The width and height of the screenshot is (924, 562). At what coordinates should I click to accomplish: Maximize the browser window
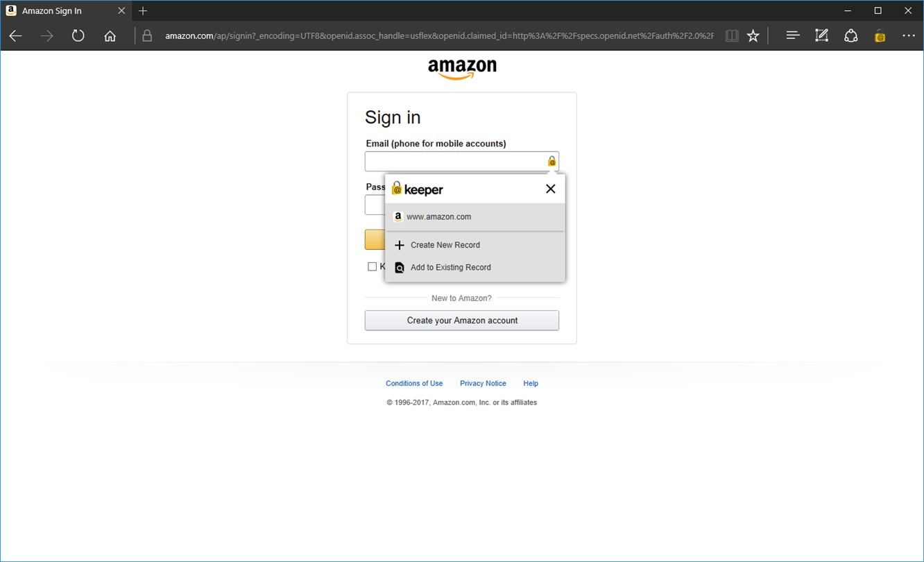tap(878, 11)
